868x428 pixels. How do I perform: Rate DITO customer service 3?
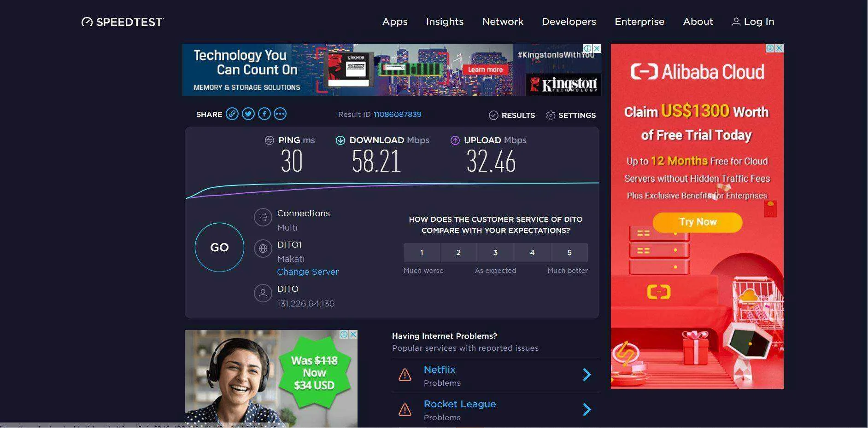[x=495, y=253]
